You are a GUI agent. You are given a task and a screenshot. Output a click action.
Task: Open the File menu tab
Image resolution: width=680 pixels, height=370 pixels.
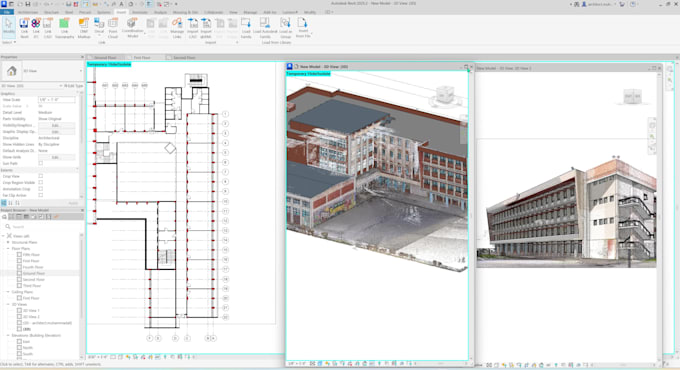(x=7, y=12)
